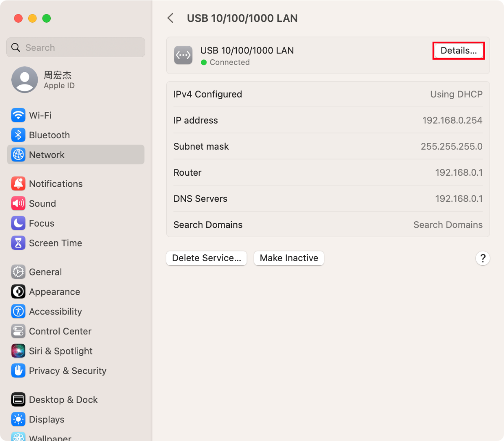
Task: Open Siri & Spotlight icon
Action: (x=18, y=351)
